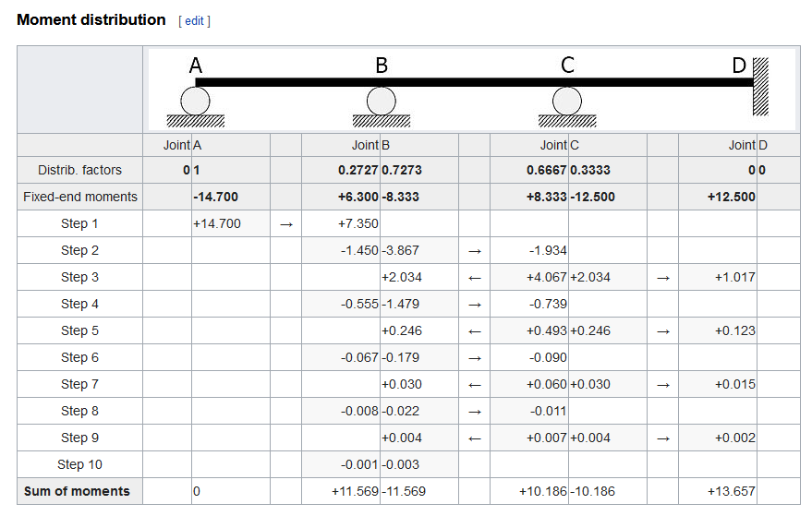The height and width of the screenshot is (516, 812).
Task: Click the -14.700 fixed-end moment cell
Action: pos(216,198)
